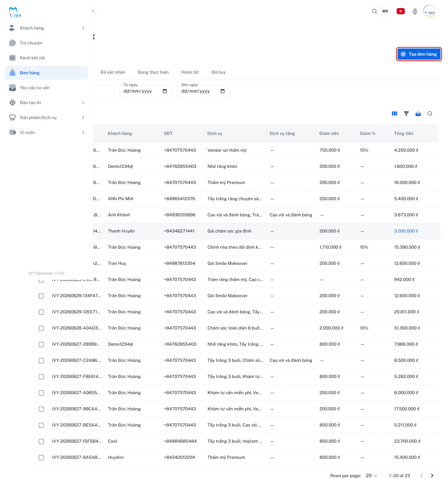448x498 pixels.
Task: Click the Vietnam flag language switcher
Action: tap(401, 11)
